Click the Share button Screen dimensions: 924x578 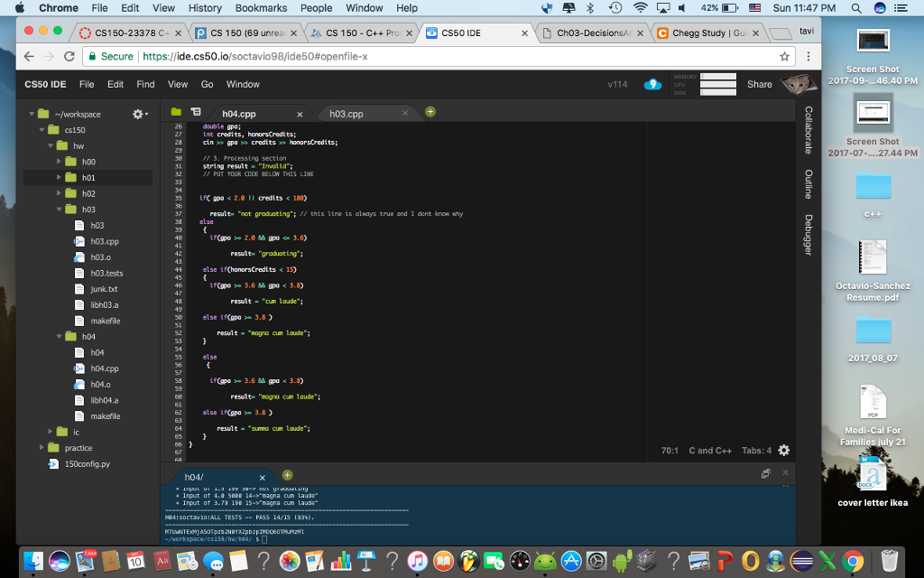click(759, 83)
